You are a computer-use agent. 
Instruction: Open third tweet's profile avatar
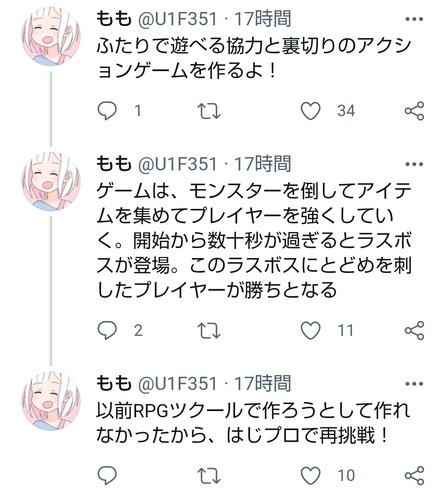[51, 401]
